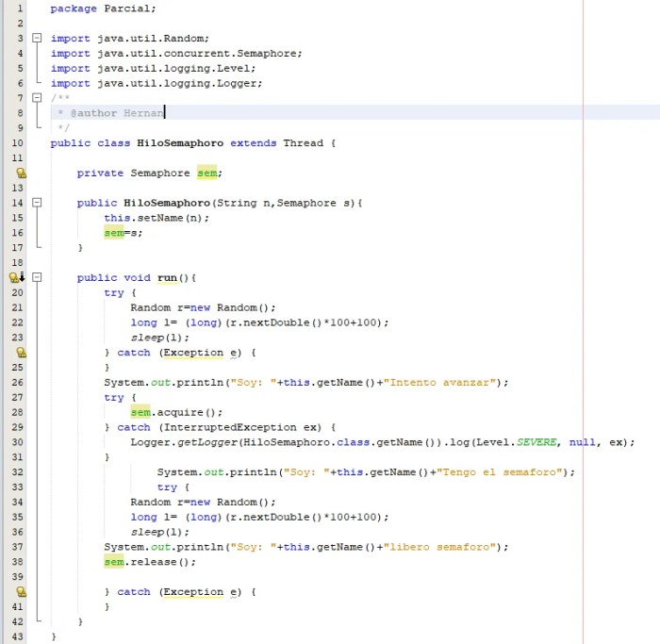Click line number 10 in the gutter
Screen dimensions: 660x644
click(x=17, y=142)
